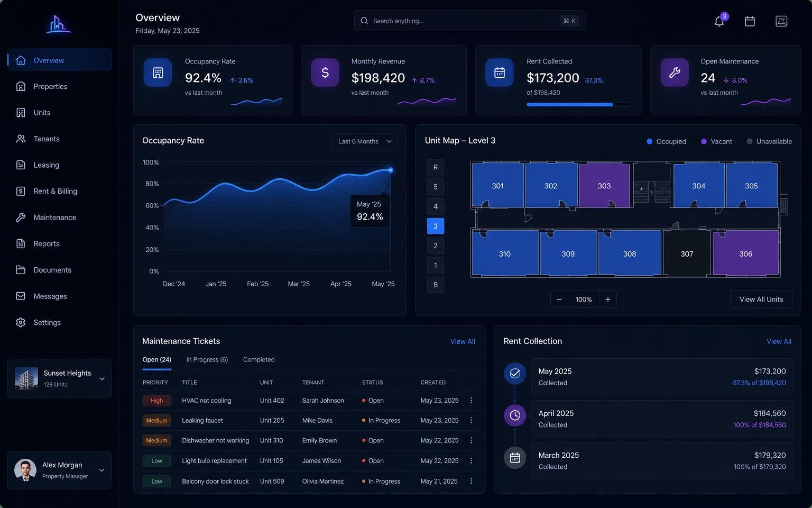Open more options for Light bulb replacement
812x508 pixels.
tap(471, 460)
